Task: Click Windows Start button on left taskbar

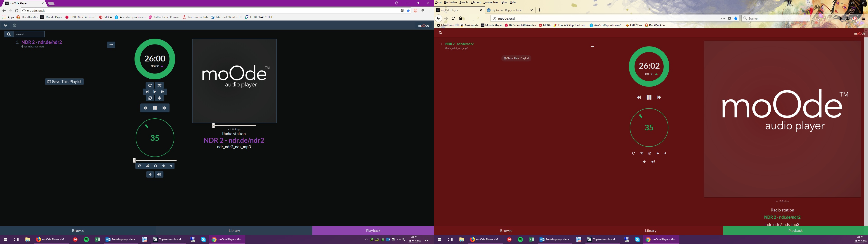Action: point(5,240)
